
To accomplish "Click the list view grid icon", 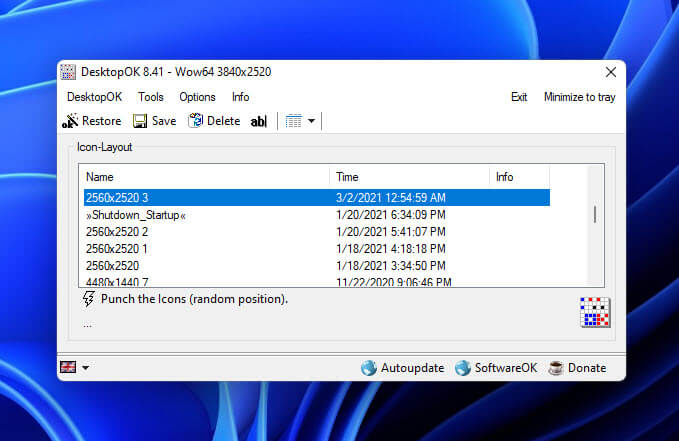I will 294,121.
